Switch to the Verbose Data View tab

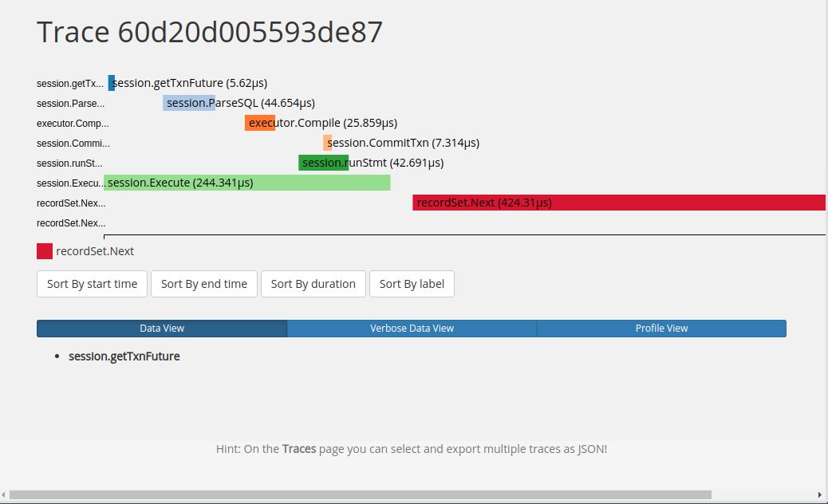click(x=412, y=328)
